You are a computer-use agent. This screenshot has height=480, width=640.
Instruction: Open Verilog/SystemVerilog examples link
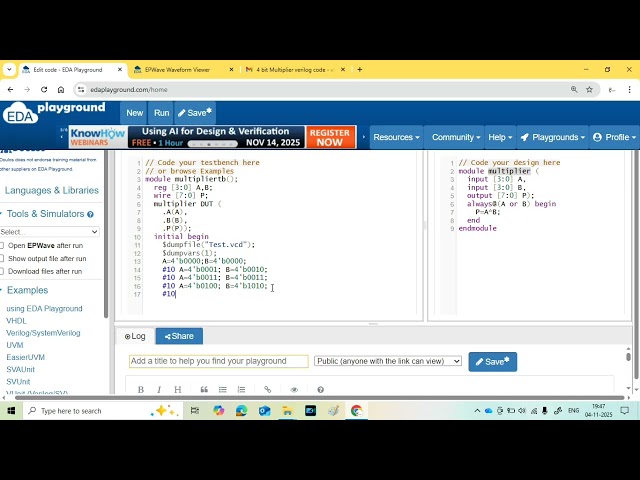point(43,333)
